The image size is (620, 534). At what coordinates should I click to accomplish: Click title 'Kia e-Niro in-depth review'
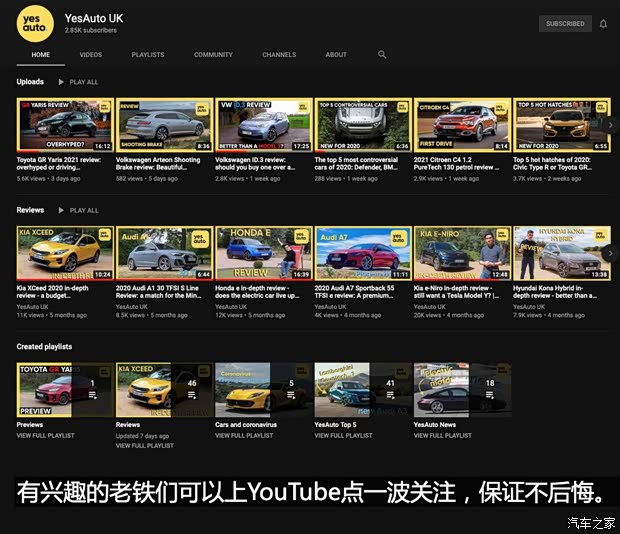(x=456, y=292)
